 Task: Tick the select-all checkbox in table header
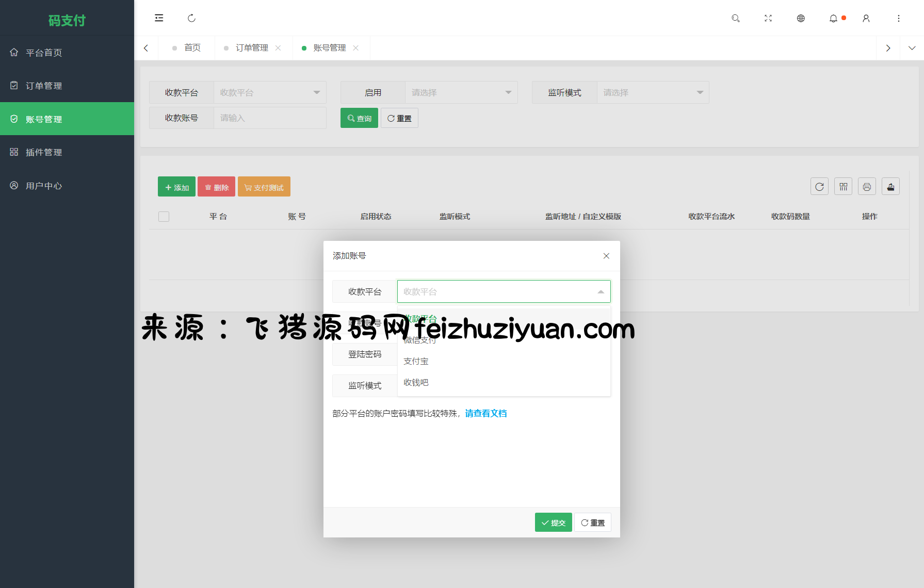pyautogui.click(x=164, y=217)
